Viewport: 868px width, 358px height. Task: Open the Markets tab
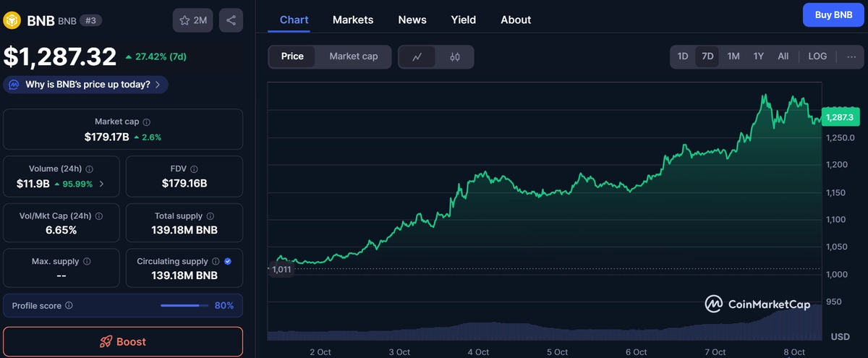353,20
